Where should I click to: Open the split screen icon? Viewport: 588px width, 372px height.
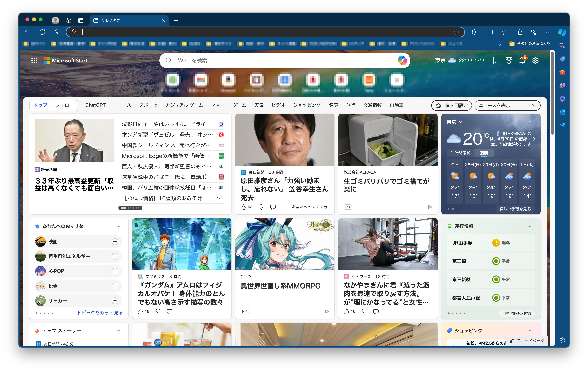tap(490, 32)
